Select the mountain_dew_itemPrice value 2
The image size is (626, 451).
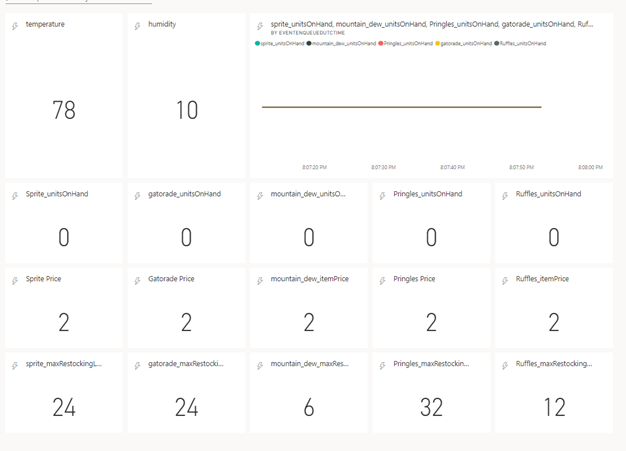click(x=309, y=322)
